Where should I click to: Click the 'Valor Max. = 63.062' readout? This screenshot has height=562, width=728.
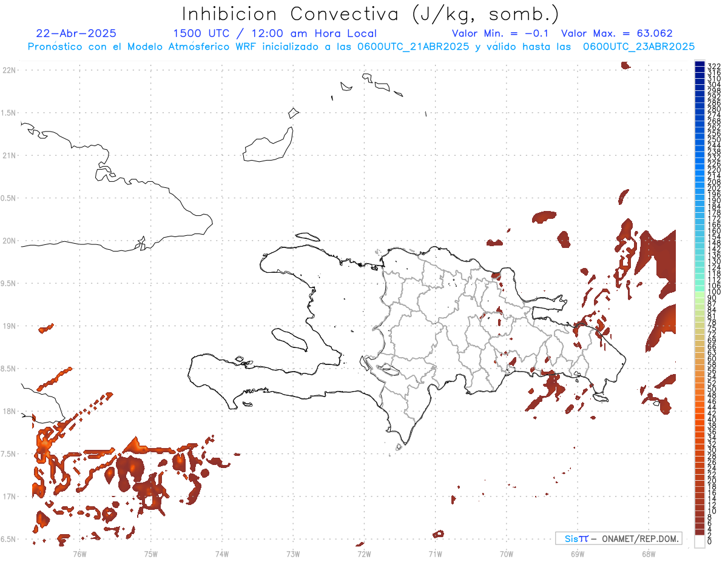pyautogui.click(x=617, y=34)
